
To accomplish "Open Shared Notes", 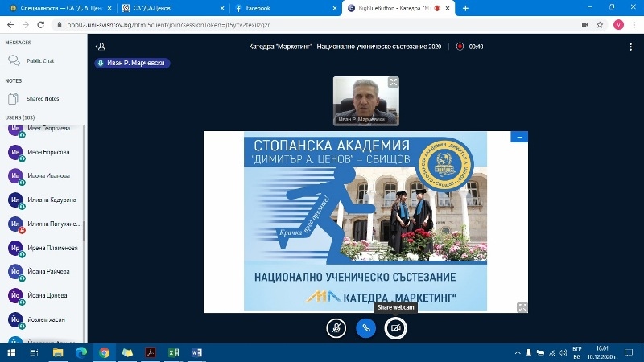I will [43, 98].
